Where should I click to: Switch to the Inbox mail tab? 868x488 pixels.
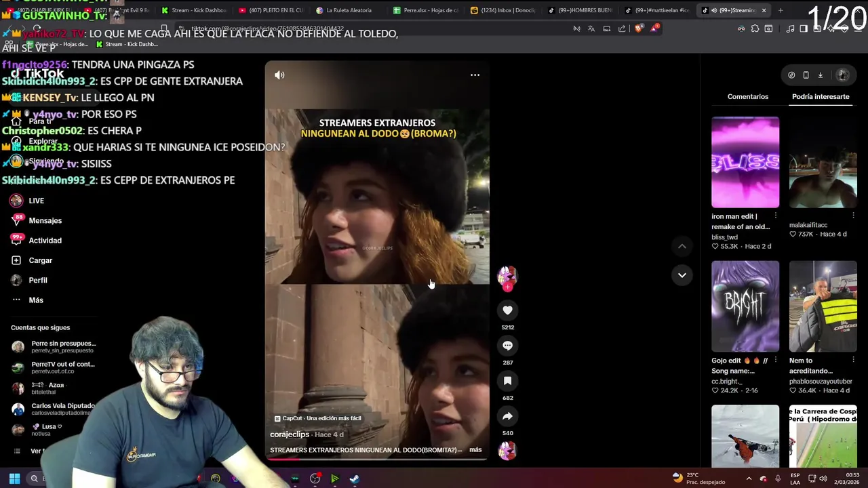point(502,10)
